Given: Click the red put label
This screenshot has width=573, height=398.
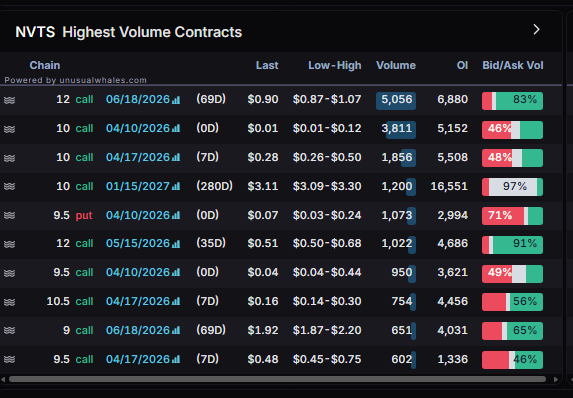Looking at the screenshot, I should [84, 216].
